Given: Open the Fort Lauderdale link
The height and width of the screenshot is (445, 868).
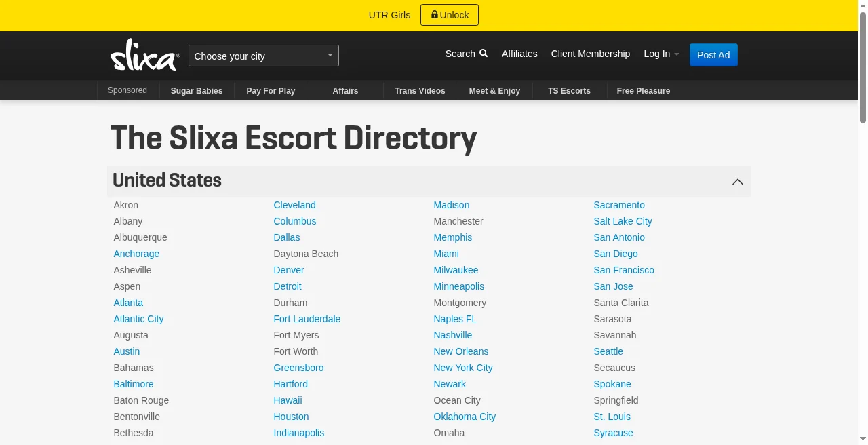Looking at the screenshot, I should 307,319.
